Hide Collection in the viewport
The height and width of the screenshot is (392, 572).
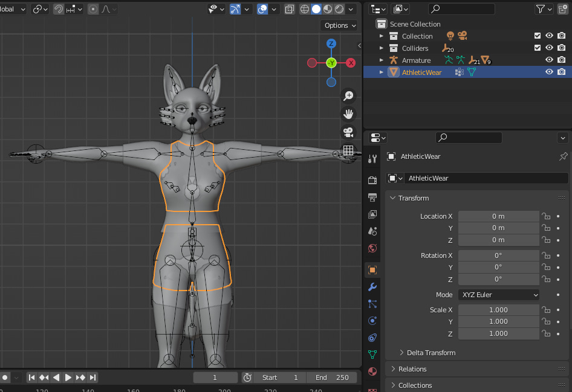coord(550,36)
